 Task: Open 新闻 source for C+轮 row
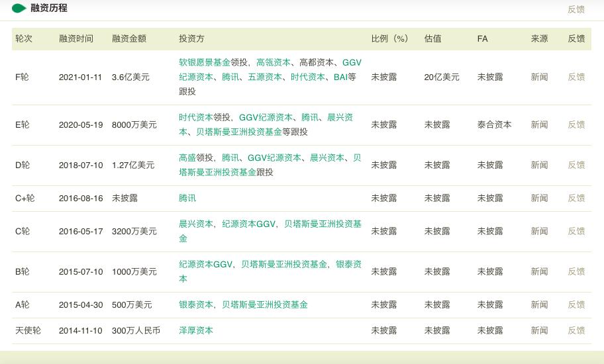tap(539, 198)
